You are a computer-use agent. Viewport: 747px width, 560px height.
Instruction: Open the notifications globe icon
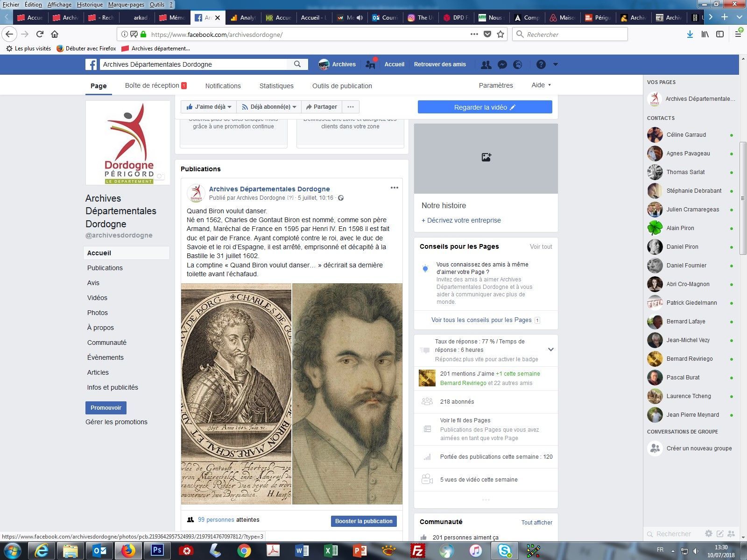(x=517, y=65)
